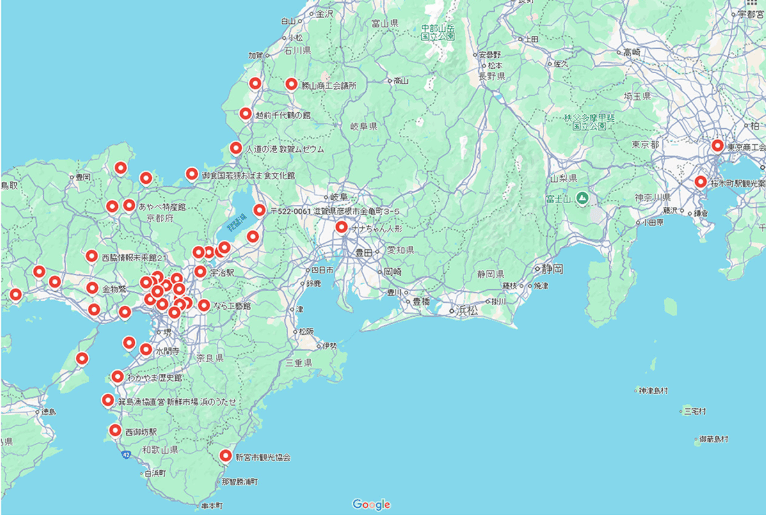Click the 御蔵島村 island label
766x515 pixels.
pyautogui.click(x=714, y=439)
